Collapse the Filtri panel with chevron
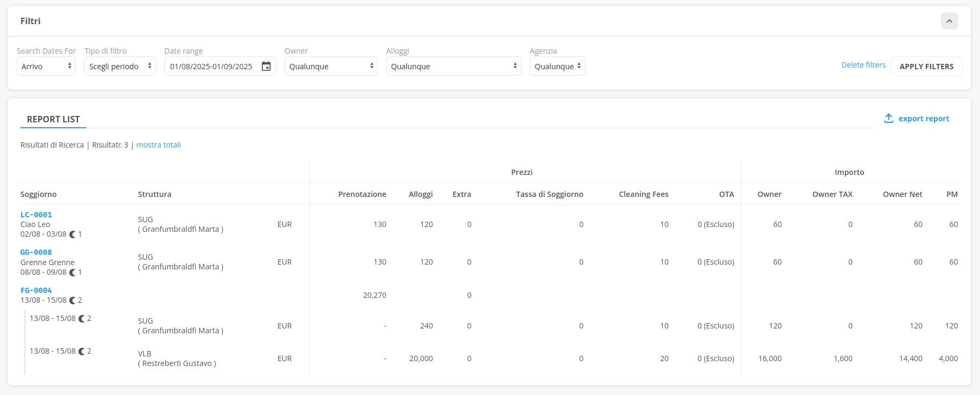980x395 pixels. 949,21
